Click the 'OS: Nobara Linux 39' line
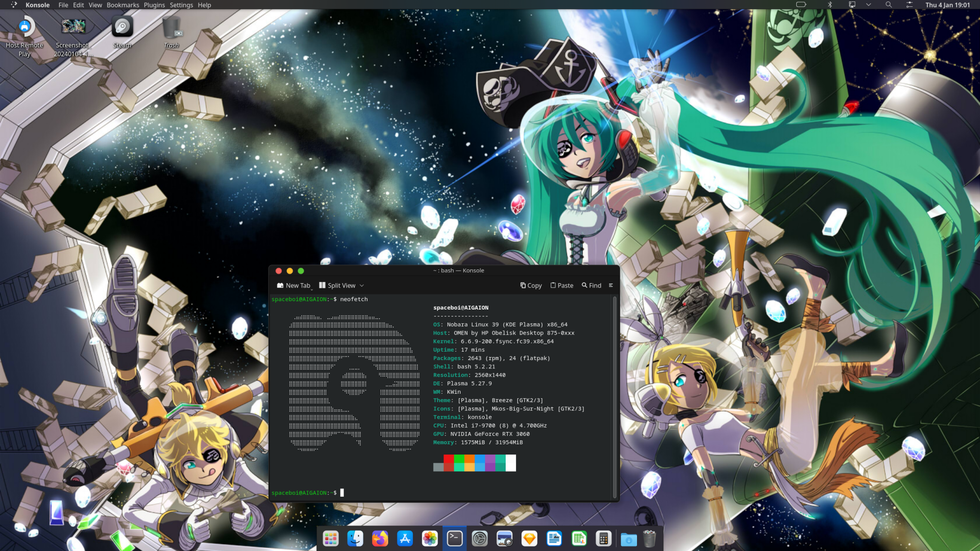Image resolution: width=980 pixels, height=551 pixels. (x=500, y=325)
